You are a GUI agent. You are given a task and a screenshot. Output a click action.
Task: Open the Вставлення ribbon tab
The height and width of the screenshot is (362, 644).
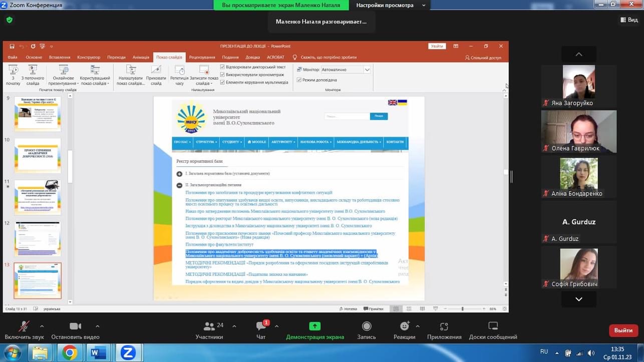point(60,58)
